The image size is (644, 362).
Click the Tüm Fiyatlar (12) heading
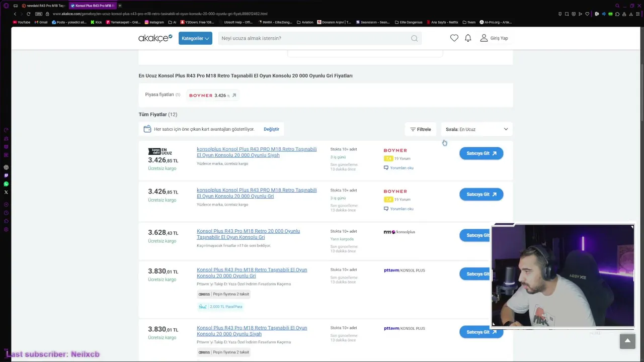tap(158, 114)
